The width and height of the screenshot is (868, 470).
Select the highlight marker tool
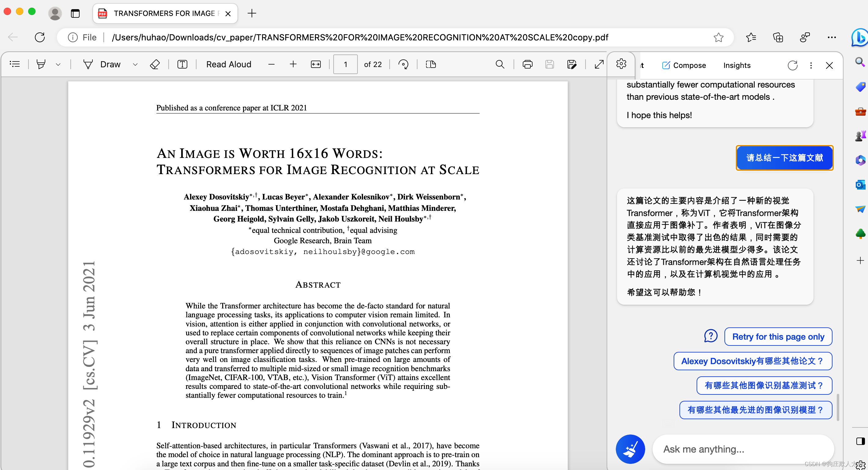tap(41, 64)
